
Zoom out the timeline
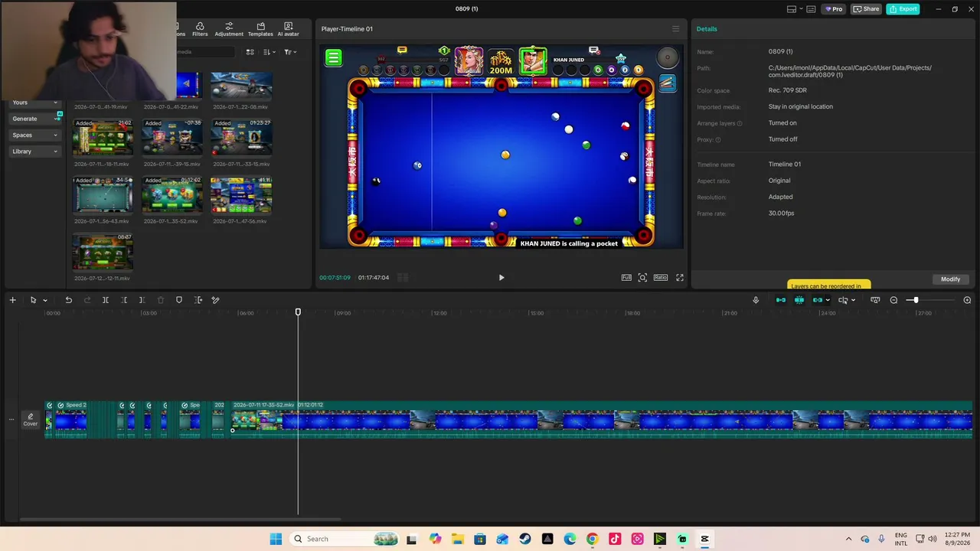(893, 300)
